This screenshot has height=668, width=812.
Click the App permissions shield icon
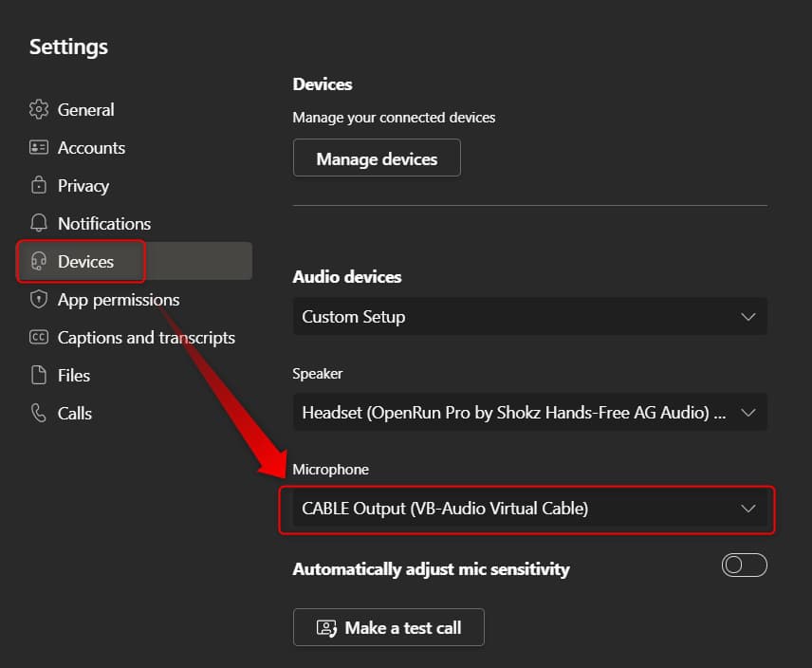click(39, 299)
